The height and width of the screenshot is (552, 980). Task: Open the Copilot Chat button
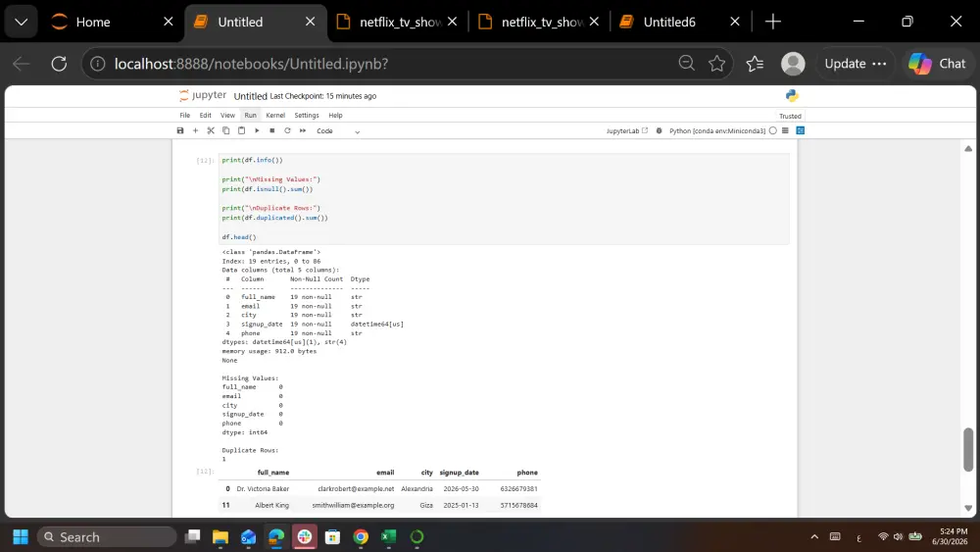937,64
